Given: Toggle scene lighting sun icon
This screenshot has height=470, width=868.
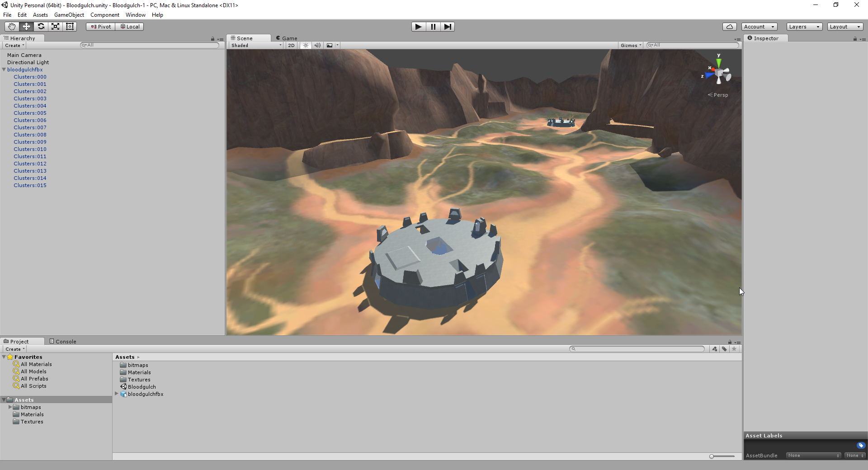Looking at the screenshot, I should tap(306, 45).
